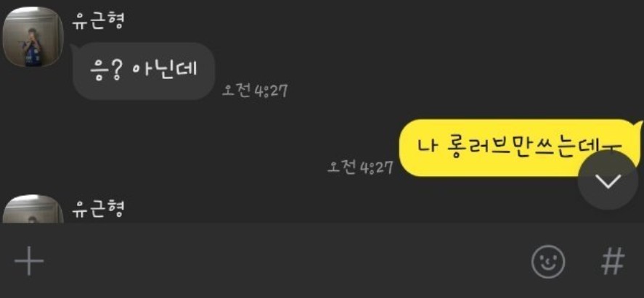Tap the hashtag search icon
Viewport: 644px width, 298px height.
pyautogui.click(x=613, y=261)
